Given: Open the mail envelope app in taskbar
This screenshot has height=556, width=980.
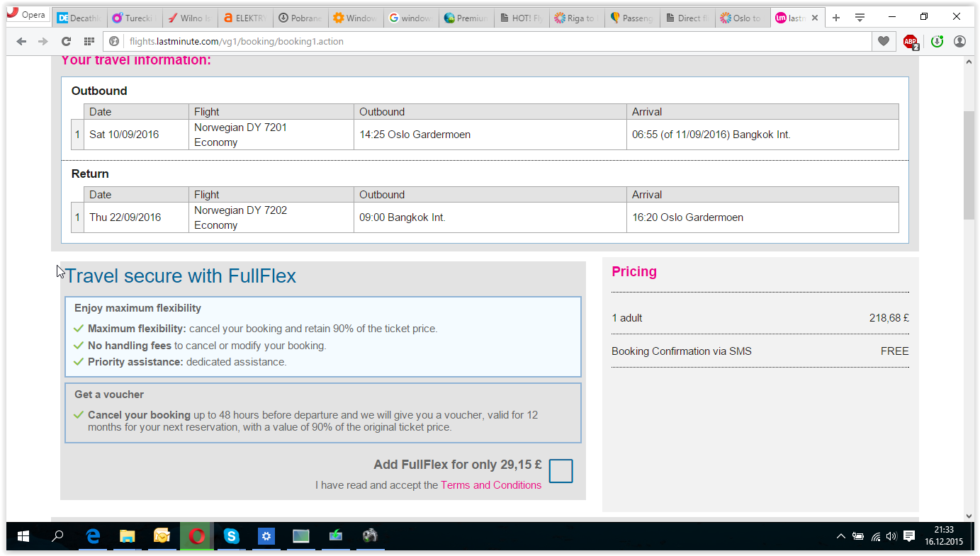Looking at the screenshot, I should pyautogui.click(x=162, y=536).
